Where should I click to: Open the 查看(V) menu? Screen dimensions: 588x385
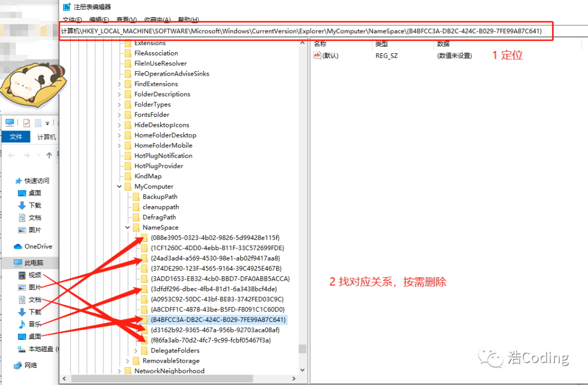pos(126,19)
